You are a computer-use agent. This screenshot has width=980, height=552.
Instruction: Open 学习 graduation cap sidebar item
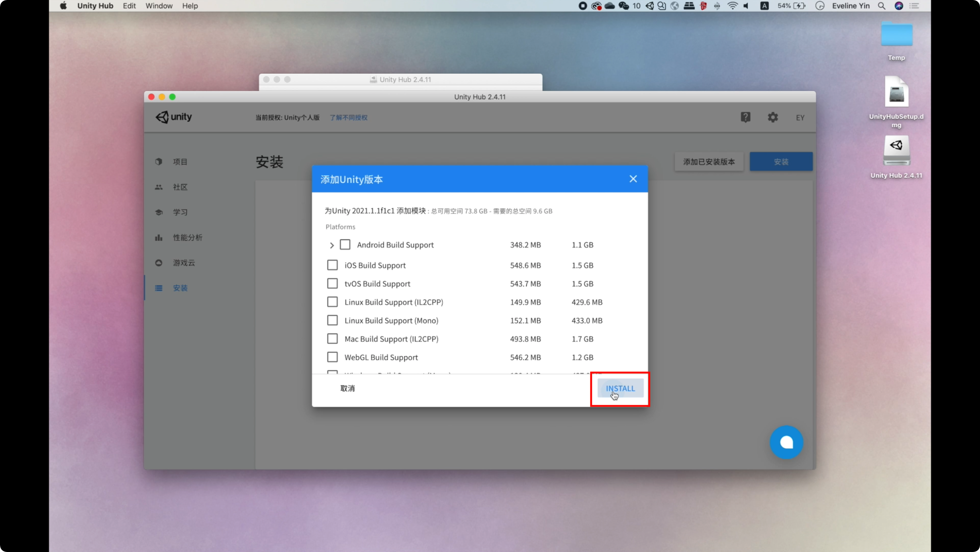(180, 212)
